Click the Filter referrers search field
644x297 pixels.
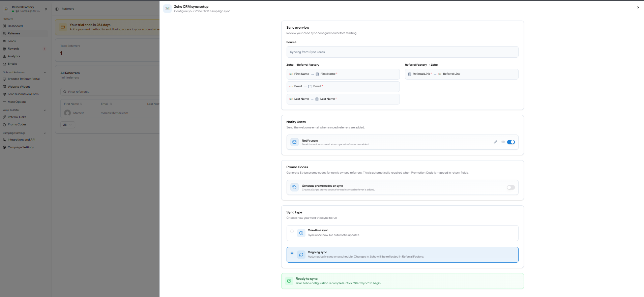(110, 92)
